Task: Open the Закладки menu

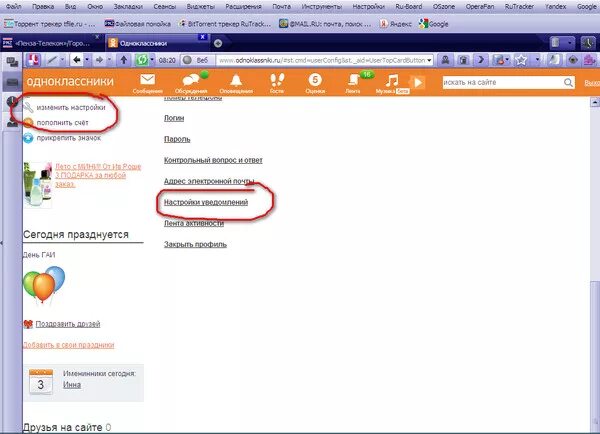Action: click(128, 7)
